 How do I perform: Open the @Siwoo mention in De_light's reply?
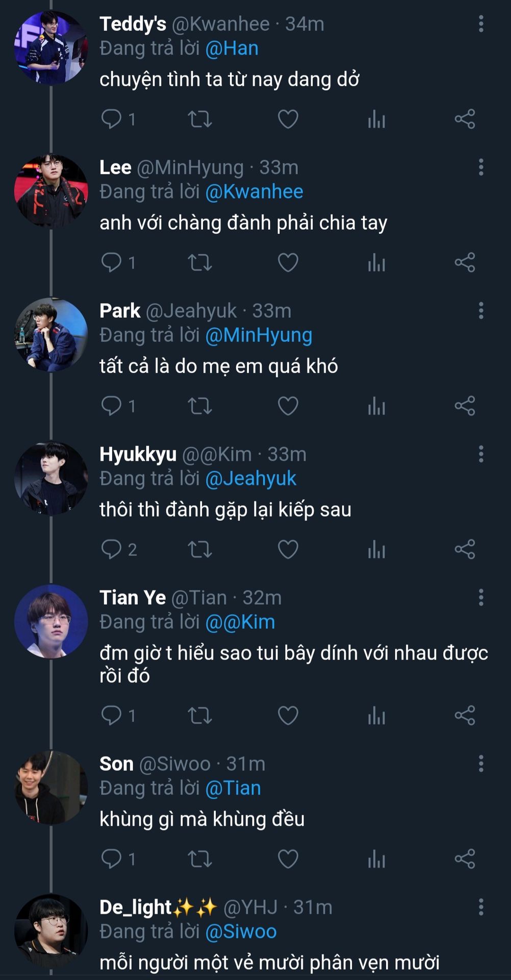(241, 932)
